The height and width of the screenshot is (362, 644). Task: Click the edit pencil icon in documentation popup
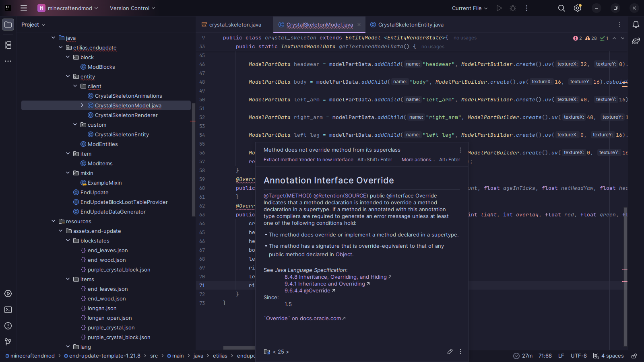(x=450, y=352)
